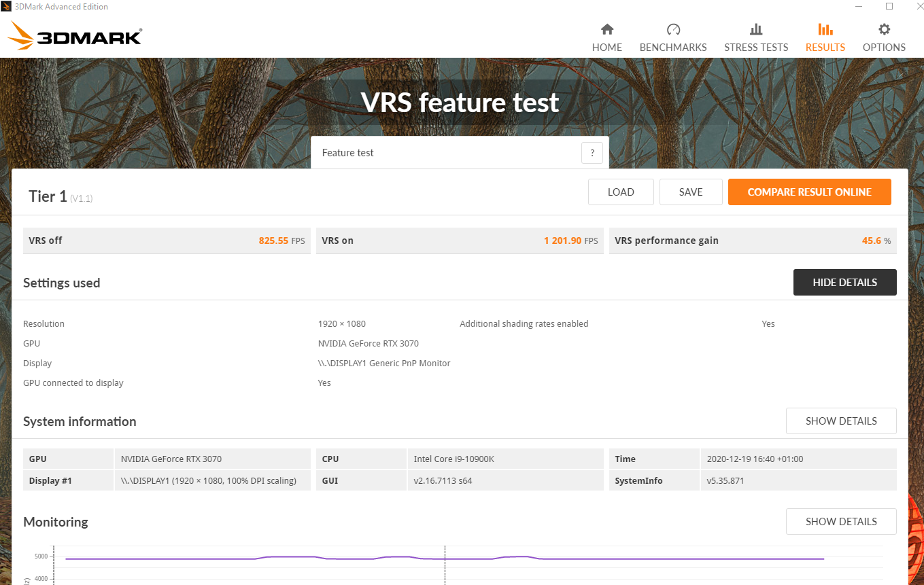Click COMPARE RESULT ONLINE
This screenshot has height=585, width=924.
click(x=809, y=192)
